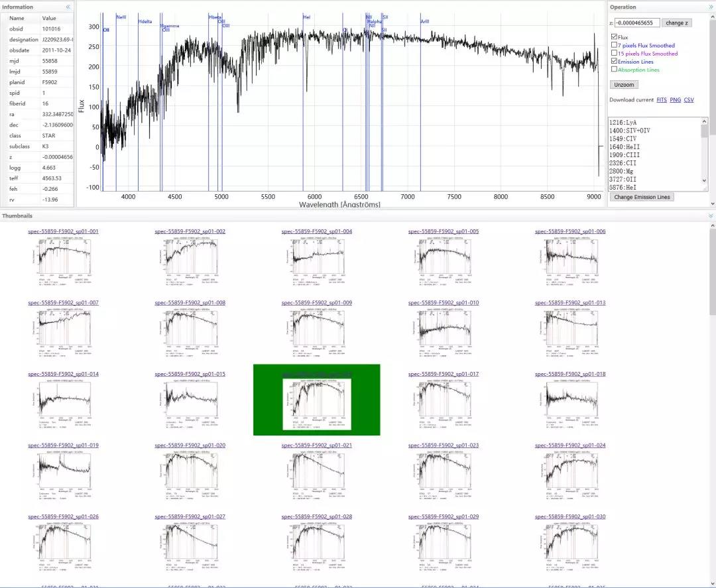Open spec-55859-F5902_sp01-001 thumbnail link

pyautogui.click(x=63, y=231)
